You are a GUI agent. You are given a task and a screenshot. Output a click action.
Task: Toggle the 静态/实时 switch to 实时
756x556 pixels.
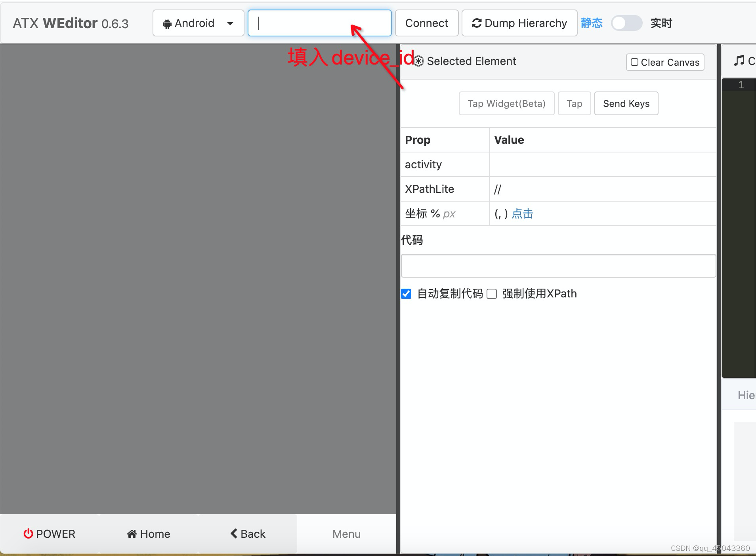(x=626, y=23)
